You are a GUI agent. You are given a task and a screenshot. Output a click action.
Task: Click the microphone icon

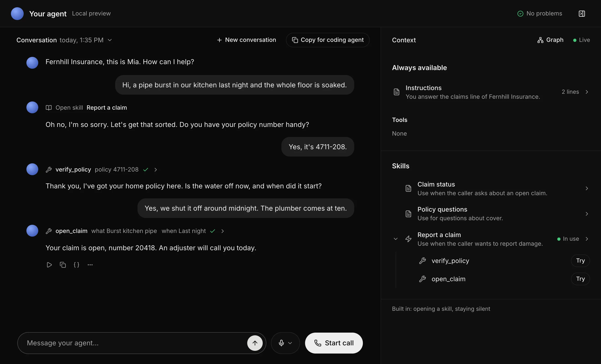pos(281,343)
